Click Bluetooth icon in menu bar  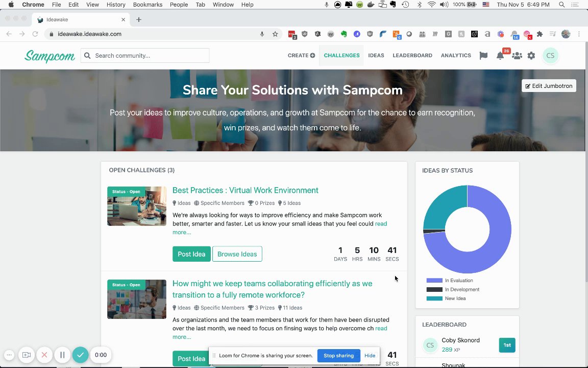pyautogui.click(x=420, y=5)
